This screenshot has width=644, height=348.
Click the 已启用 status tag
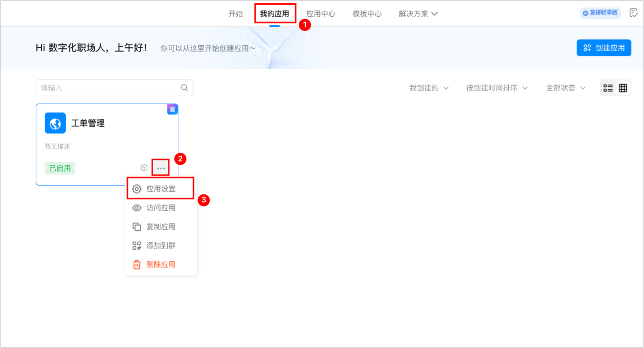pyautogui.click(x=60, y=168)
